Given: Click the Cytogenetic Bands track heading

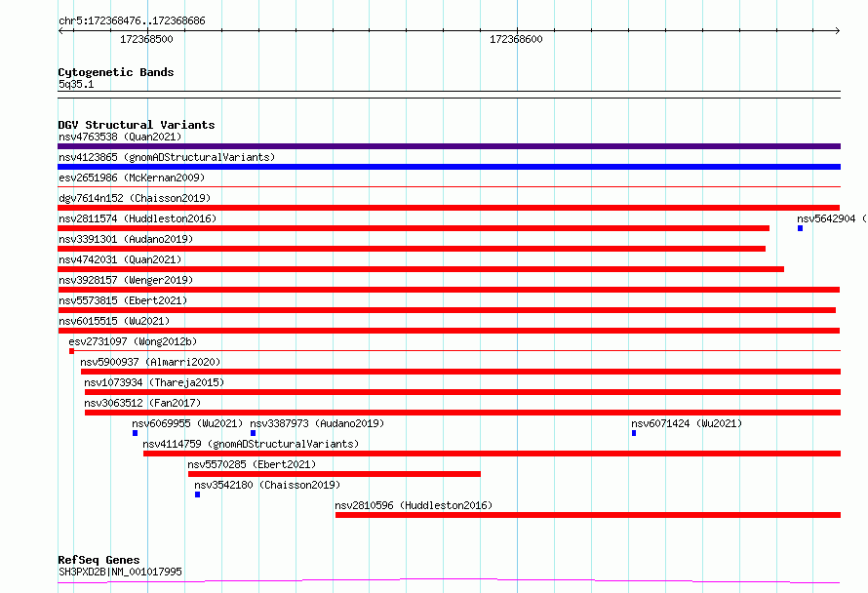Looking at the screenshot, I should [116, 72].
